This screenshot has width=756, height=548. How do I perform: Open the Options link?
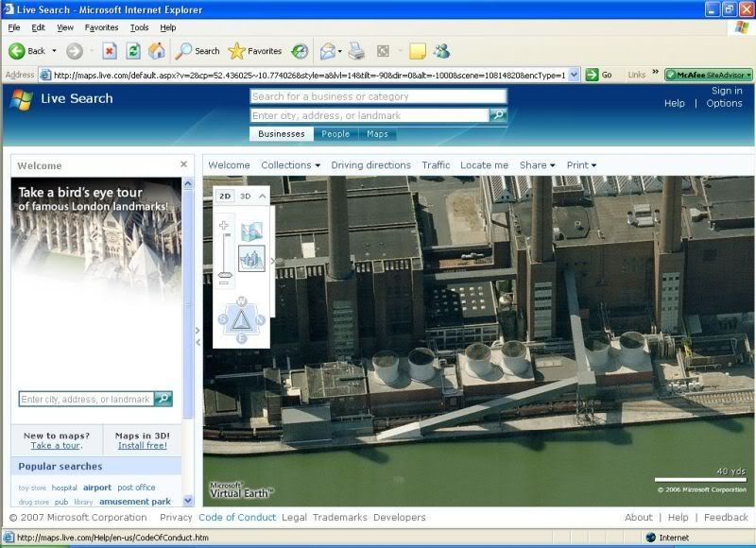724,103
